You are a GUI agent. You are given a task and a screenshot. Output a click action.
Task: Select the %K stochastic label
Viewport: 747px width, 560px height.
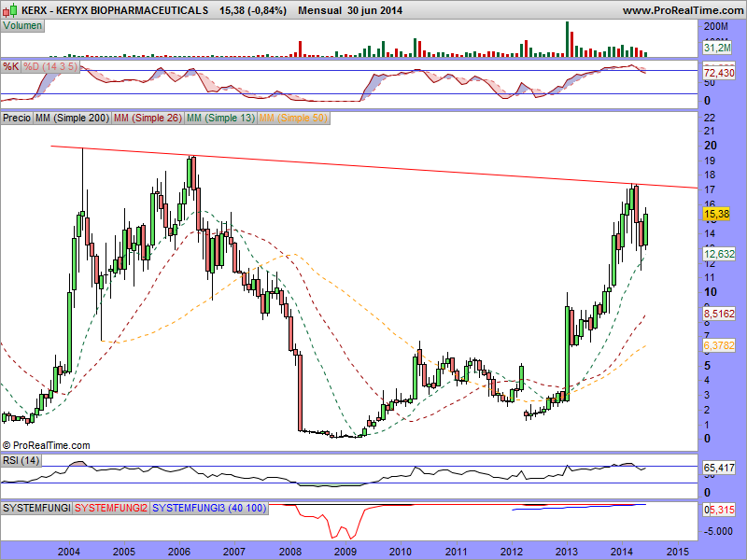[10, 66]
